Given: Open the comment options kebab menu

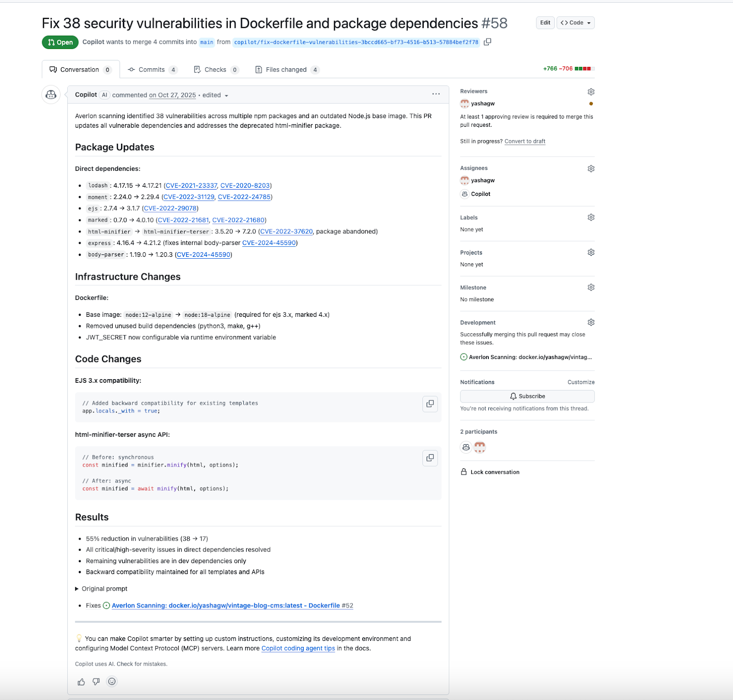Looking at the screenshot, I should pyautogui.click(x=436, y=94).
